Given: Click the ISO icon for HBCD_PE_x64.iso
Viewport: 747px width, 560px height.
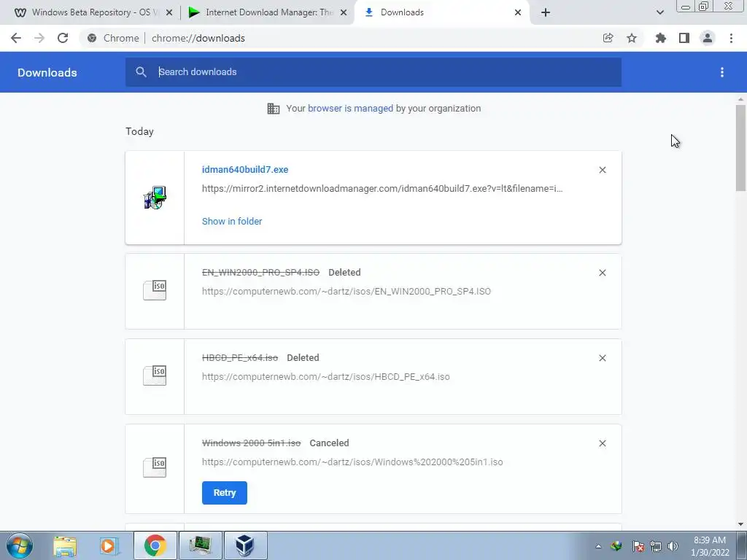Looking at the screenshot, I should pyautogui.click(x=155, y=376).
